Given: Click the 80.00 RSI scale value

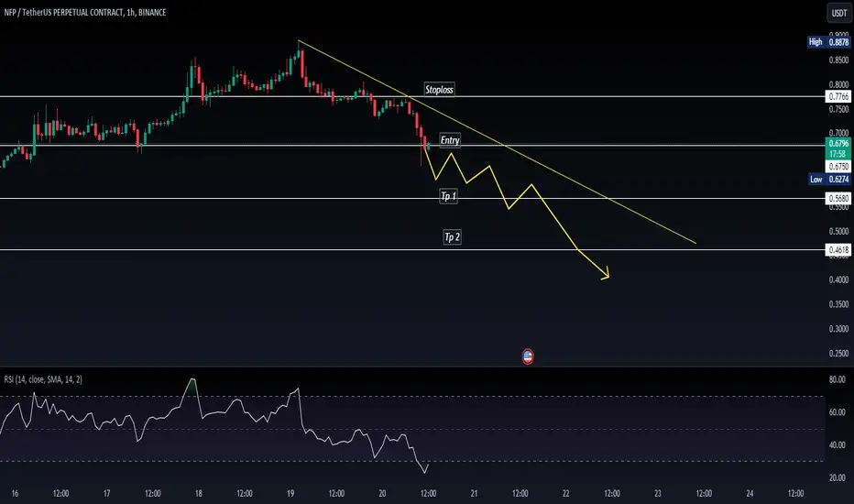Looking at the screenshot, I should (838, 379).
